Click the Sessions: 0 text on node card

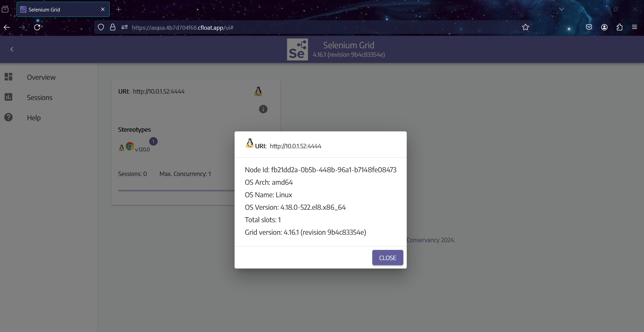pyautogui.click(x=132, y=174)
